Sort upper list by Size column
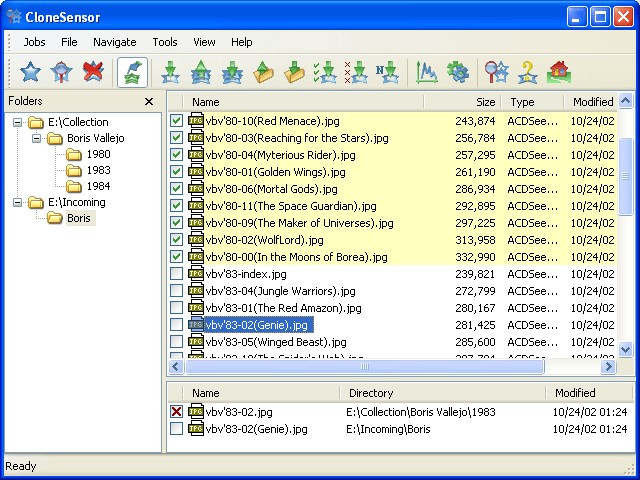This screenshot has height=480, width=640. click(x=462, y=102)
